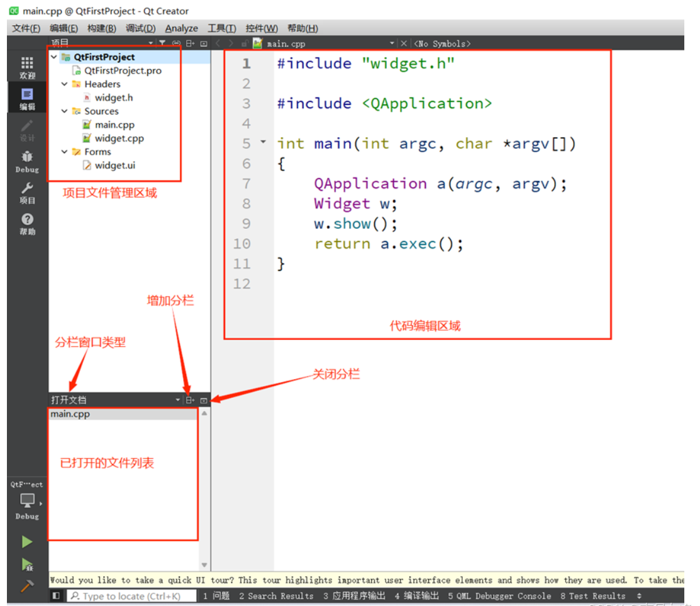Fold the main function at line 5
Viewport: 700px width, 606px height.
[x=264, y=142]
